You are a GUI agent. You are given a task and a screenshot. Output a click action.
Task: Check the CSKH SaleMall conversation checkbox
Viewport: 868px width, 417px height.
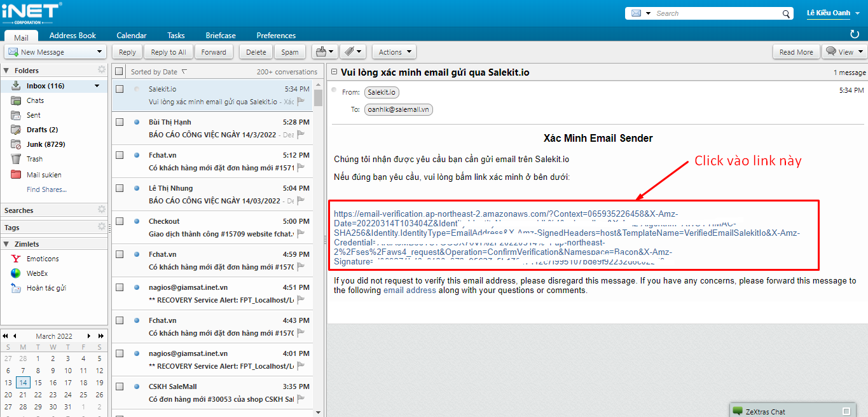tap(120, 386)
